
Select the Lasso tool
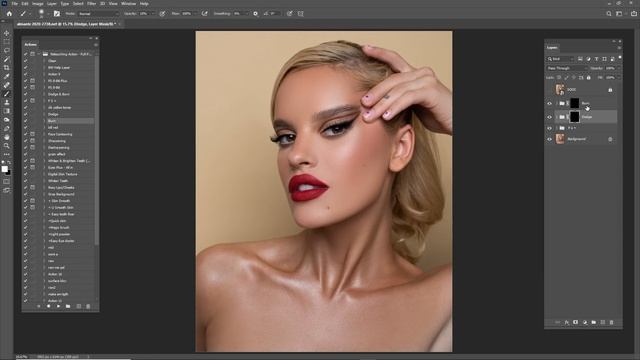click(7, 50)
